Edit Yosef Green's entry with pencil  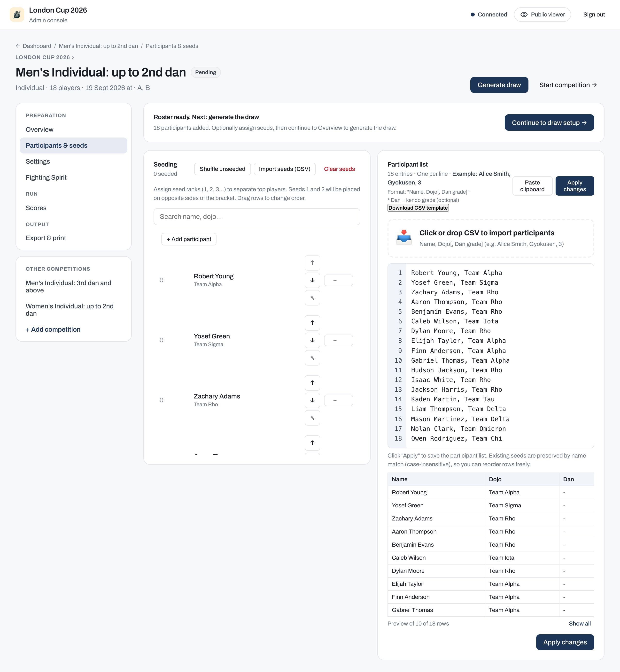pos(312,358)
